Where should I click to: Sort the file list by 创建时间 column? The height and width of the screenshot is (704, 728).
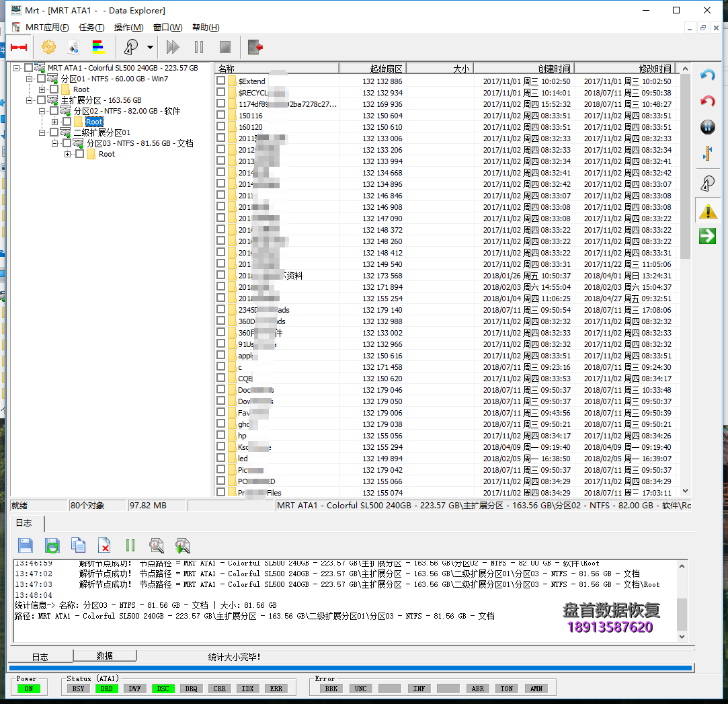pos(524,69)
